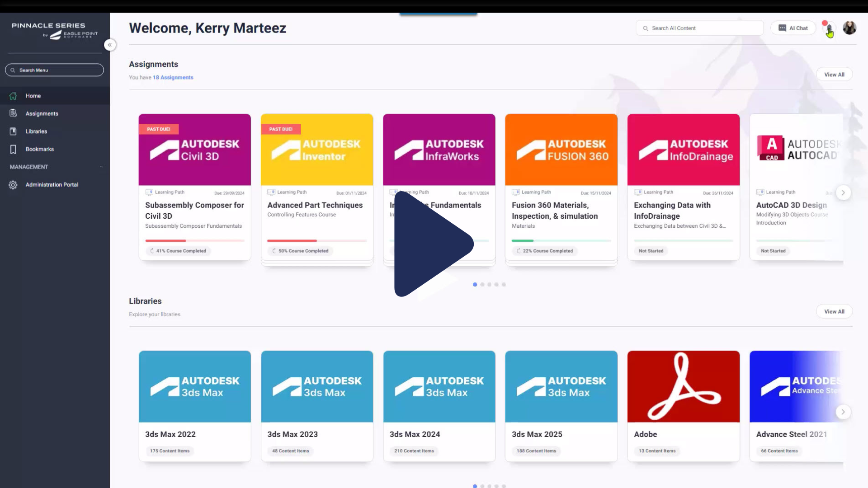Click the Administration Portal gear icon
The width and height of the screenshot is (868, 488).
[13, 185]
